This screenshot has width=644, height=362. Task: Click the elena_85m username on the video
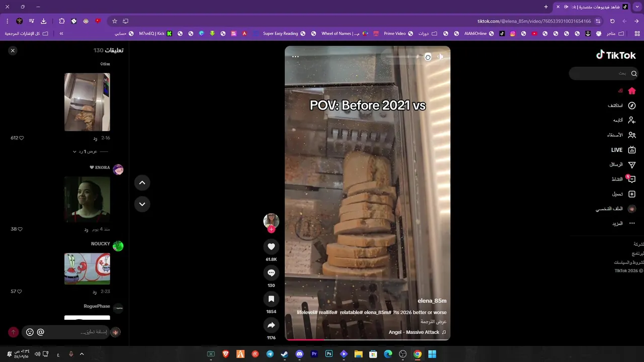432,301
